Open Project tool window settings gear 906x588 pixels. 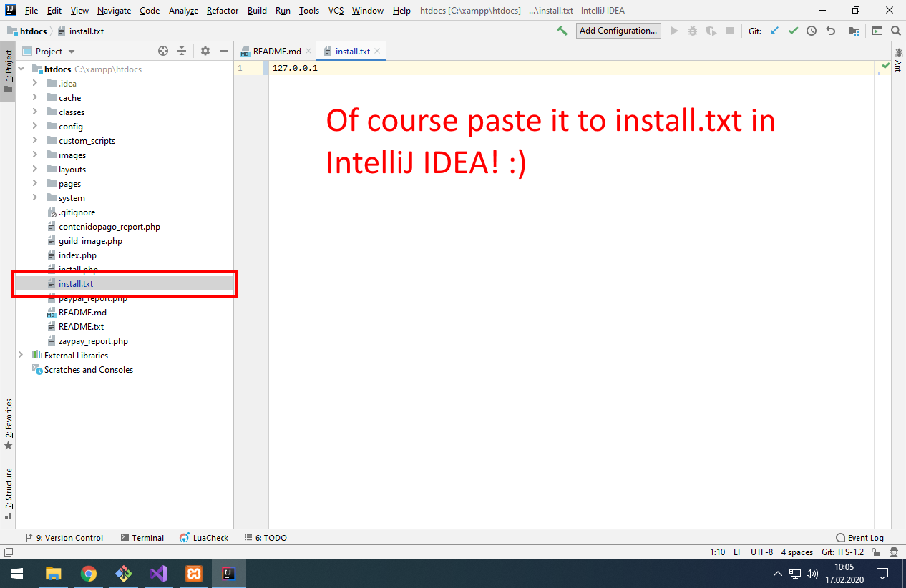(x=205, y=51)
